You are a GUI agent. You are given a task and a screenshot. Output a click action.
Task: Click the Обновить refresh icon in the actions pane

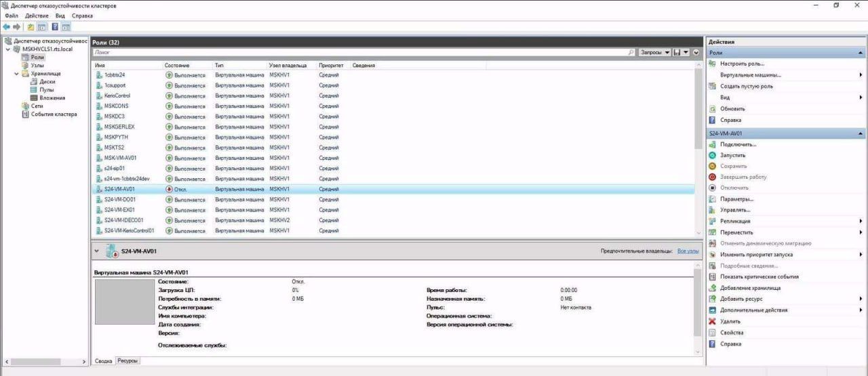(712, 108)
